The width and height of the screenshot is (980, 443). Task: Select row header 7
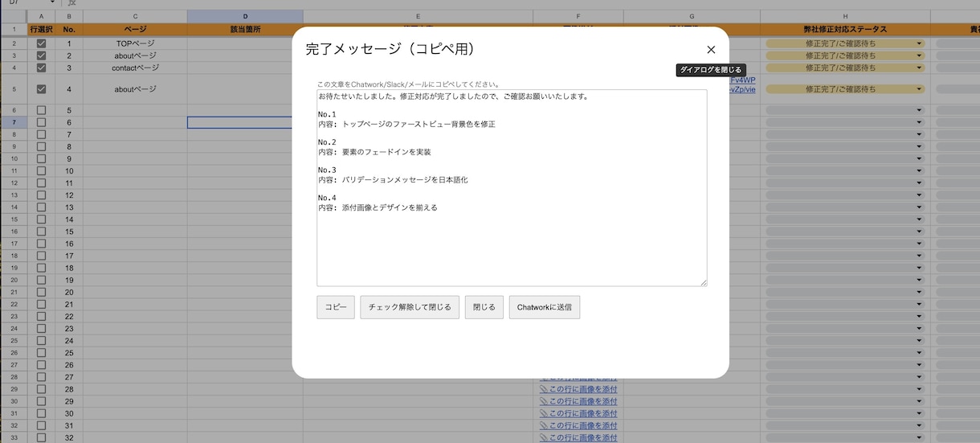point(13,122)
